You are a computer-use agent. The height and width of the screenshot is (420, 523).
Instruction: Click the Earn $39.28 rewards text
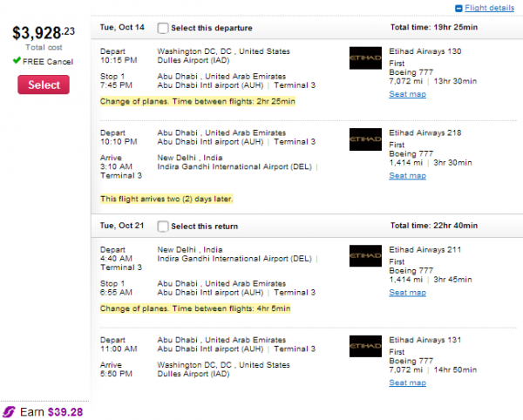tap(51, 410)
